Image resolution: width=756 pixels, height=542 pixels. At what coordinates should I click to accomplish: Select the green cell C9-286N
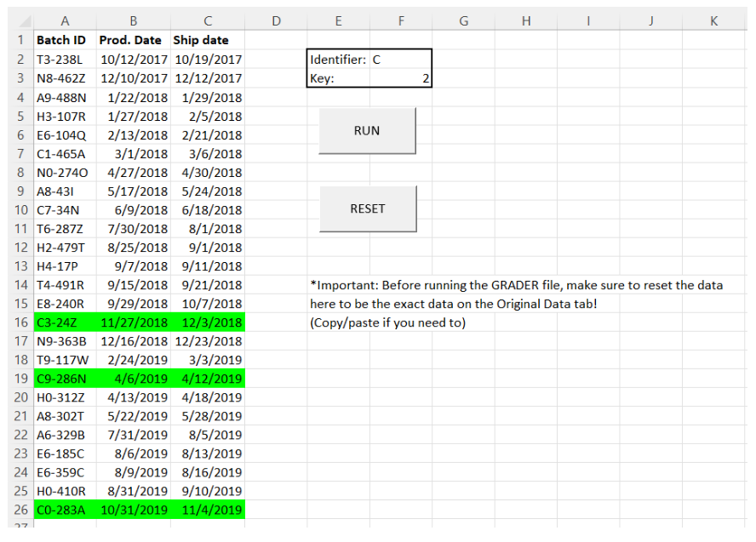[x=65, y=378]
